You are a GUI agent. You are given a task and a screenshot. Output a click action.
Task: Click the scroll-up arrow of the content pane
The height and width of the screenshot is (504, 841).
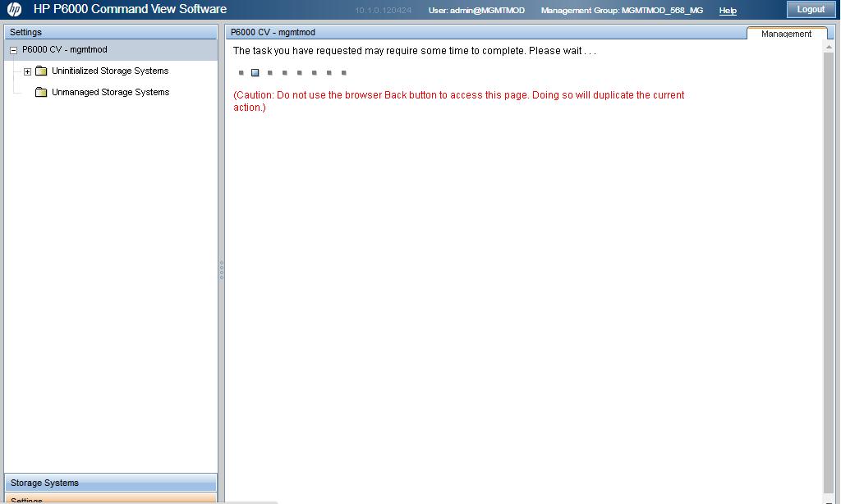(x=830, y=47)
